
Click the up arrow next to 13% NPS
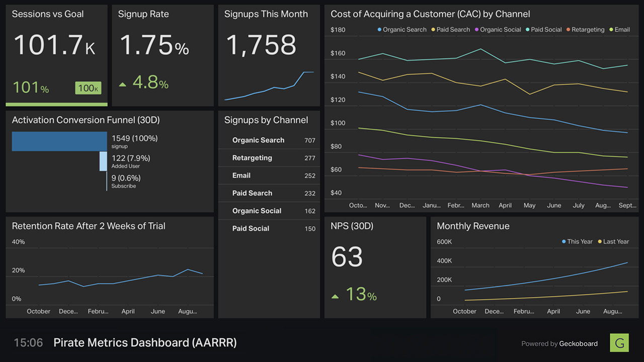[335, 297]
